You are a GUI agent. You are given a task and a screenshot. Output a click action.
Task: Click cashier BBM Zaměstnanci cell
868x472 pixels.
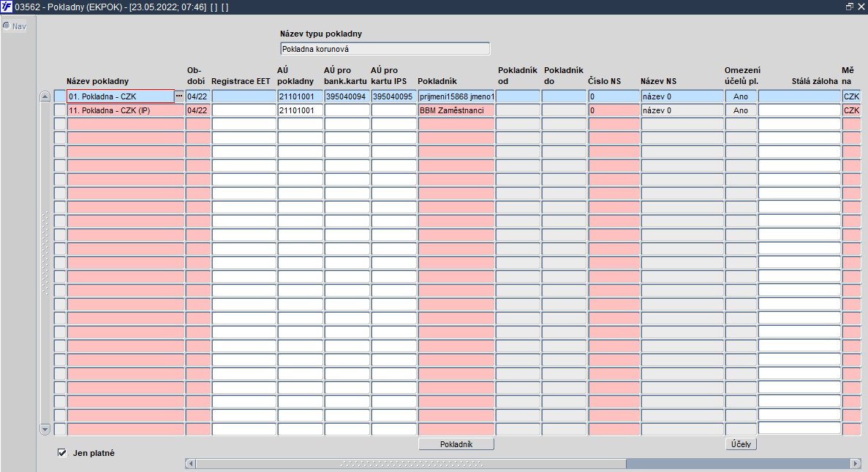tap(456, 110)
